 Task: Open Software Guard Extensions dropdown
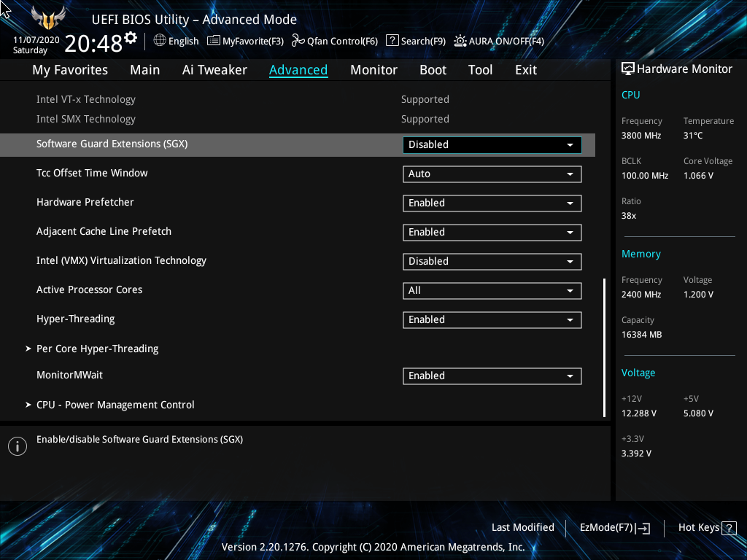point(492,145)
